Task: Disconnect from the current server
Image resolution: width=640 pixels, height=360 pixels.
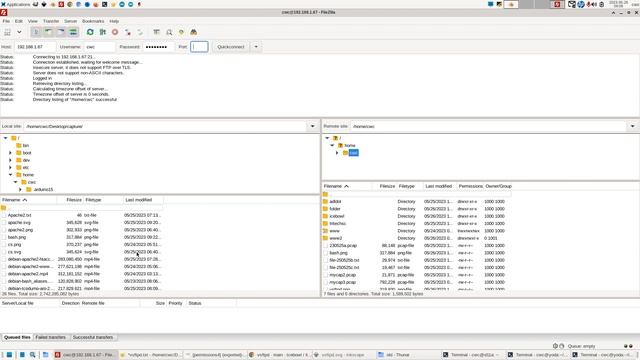Action: tap(128, 32)
